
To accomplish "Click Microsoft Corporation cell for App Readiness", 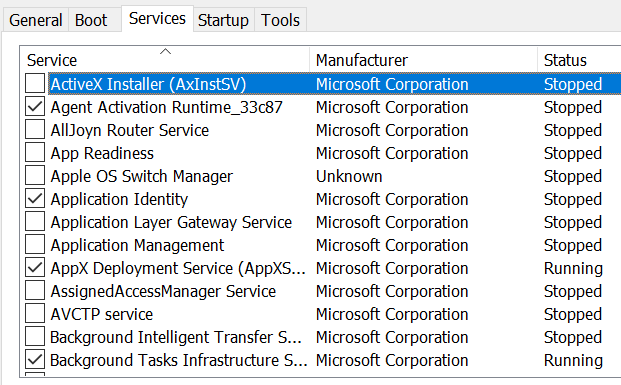I will coord(392,153).
